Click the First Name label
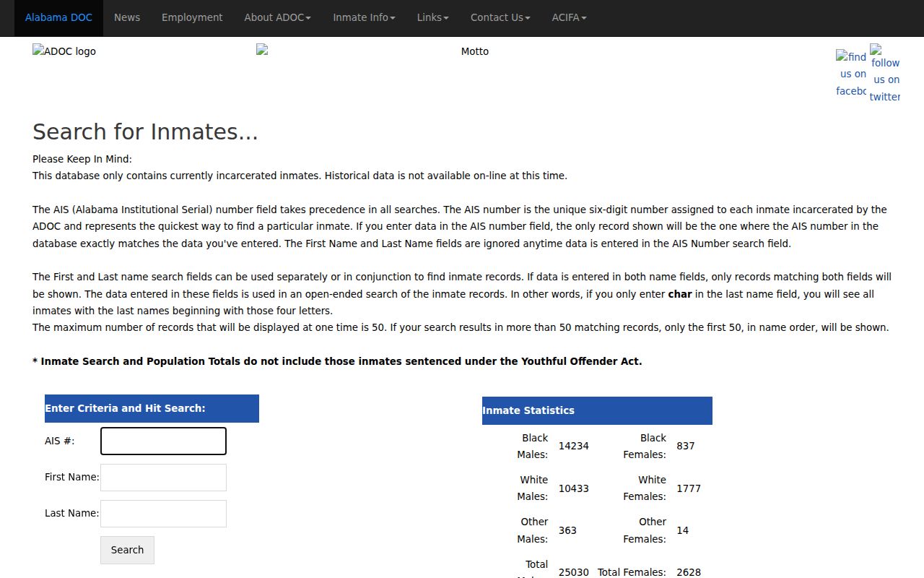This screenshot has height=578, width=924. click(71, 477)
